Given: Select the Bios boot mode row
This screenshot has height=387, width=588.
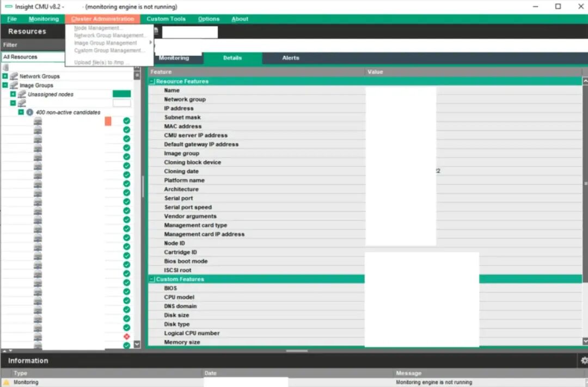Looking at the screenshot, I should [x=365, y=261].
